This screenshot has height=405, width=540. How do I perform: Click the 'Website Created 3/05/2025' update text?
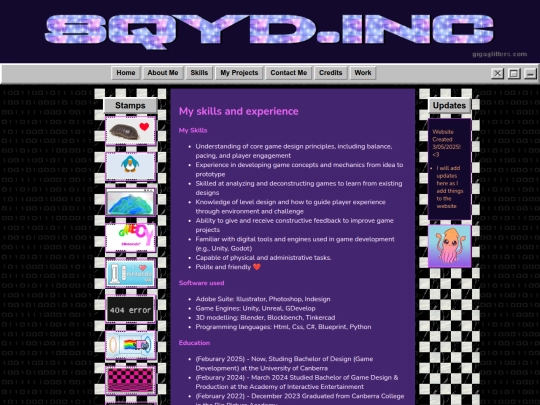446,143
